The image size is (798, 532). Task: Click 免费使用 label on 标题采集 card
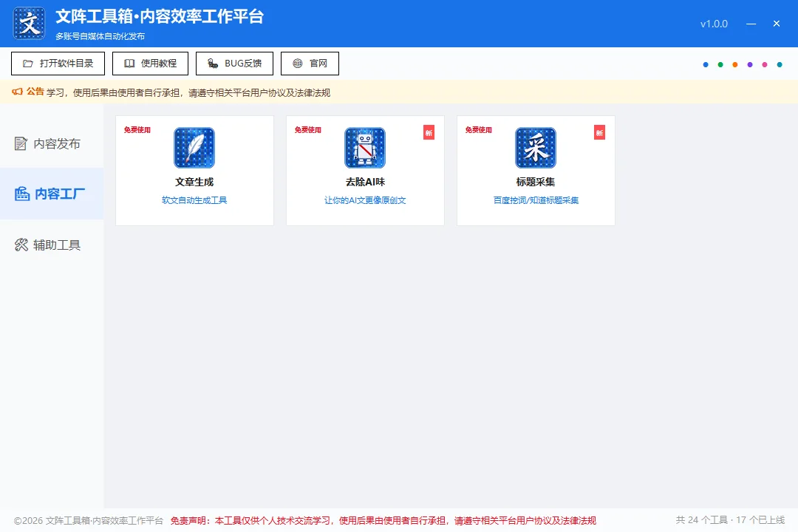(x=478, y=130)
